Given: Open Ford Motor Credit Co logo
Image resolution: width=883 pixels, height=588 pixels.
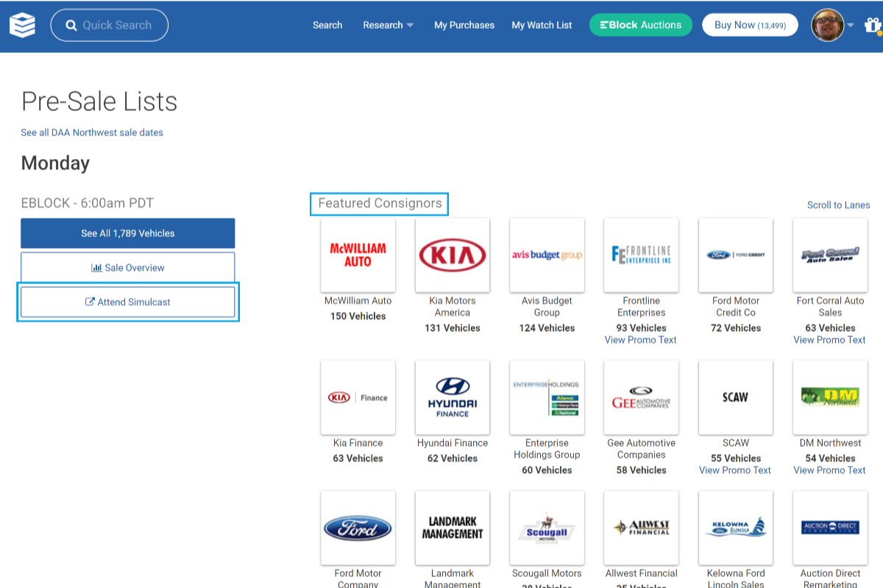Looking at the screenshot, I should pyautogui.click(x=736, y=255).
